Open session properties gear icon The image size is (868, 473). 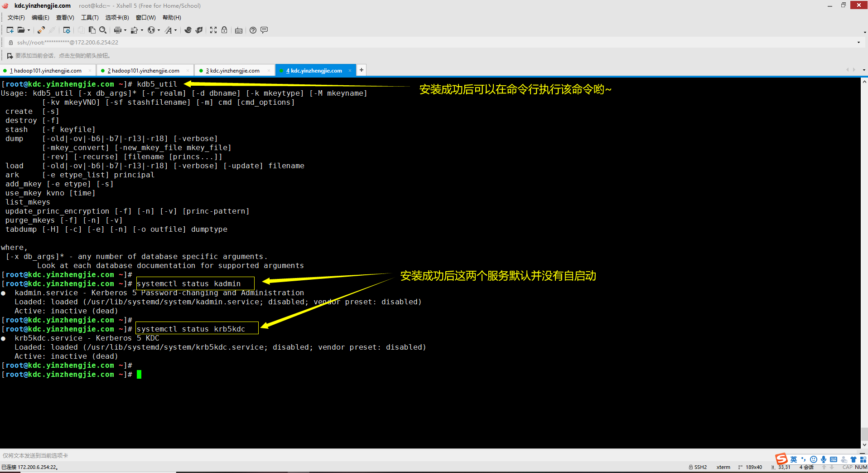[67, 30]
